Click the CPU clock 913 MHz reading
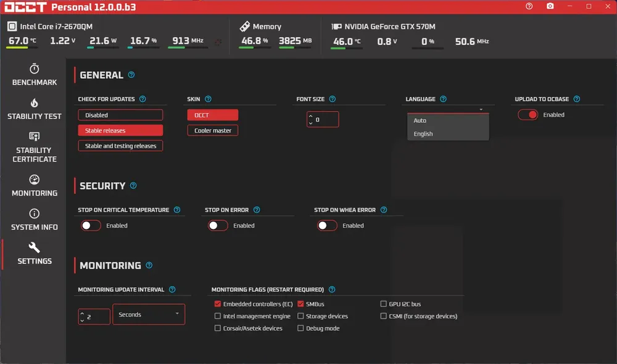The image size is (617, 364). pyautogui.click(x=188, y=41)
